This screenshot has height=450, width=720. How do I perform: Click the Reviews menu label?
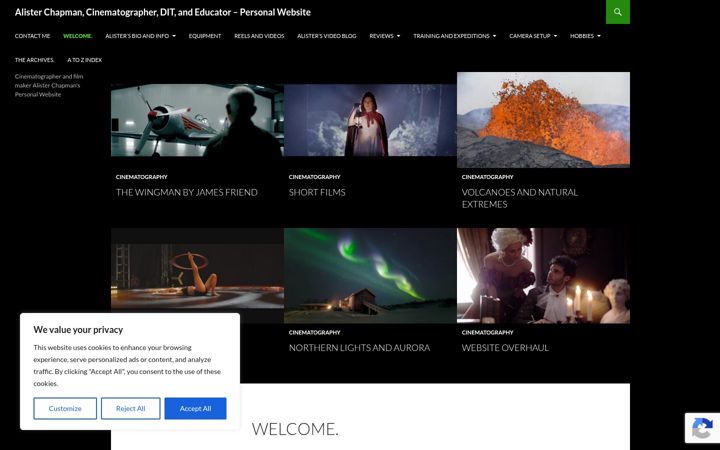381,36
